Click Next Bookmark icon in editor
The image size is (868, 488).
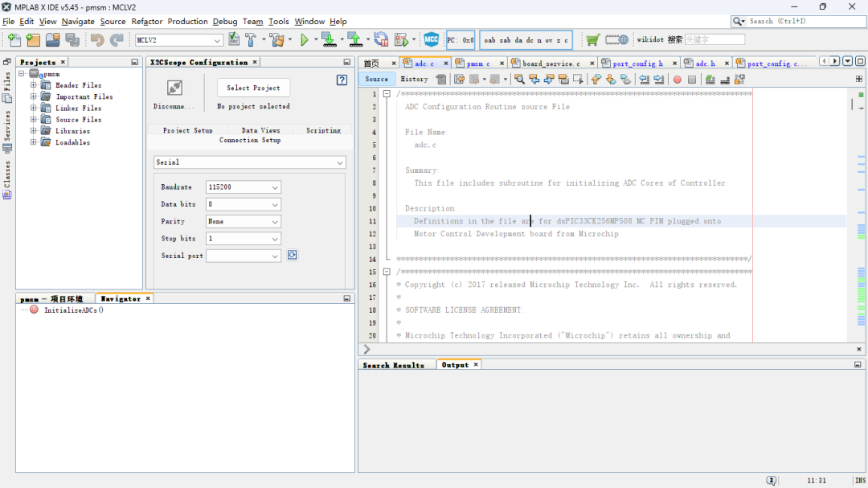[x=611, y=80]
